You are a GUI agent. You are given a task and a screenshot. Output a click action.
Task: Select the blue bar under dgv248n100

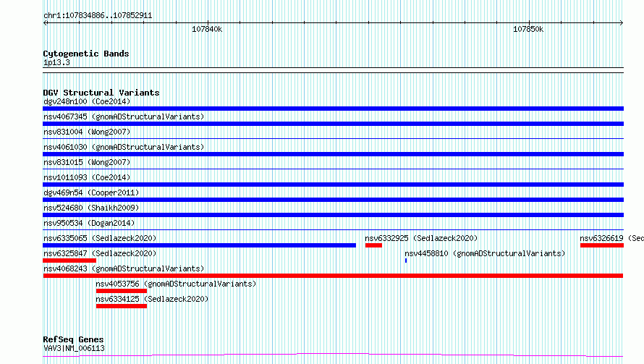(333, 109)
